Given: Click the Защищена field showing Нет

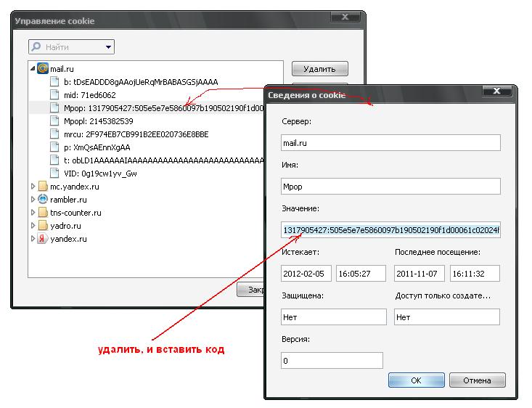Looking at the screenshot, I should coord(334,317).
